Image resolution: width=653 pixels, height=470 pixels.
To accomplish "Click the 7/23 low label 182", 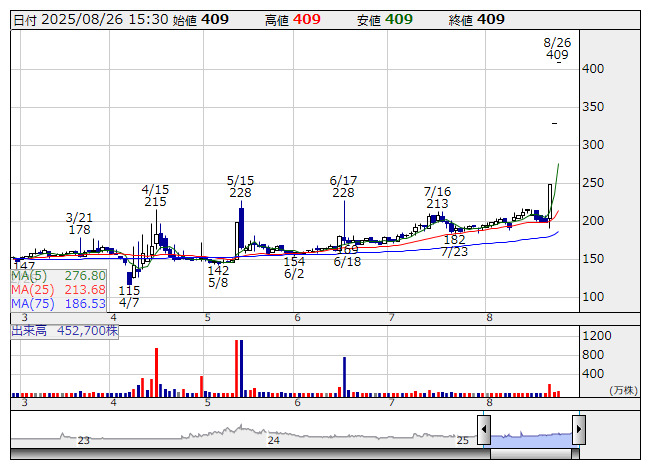I will 454,240.
